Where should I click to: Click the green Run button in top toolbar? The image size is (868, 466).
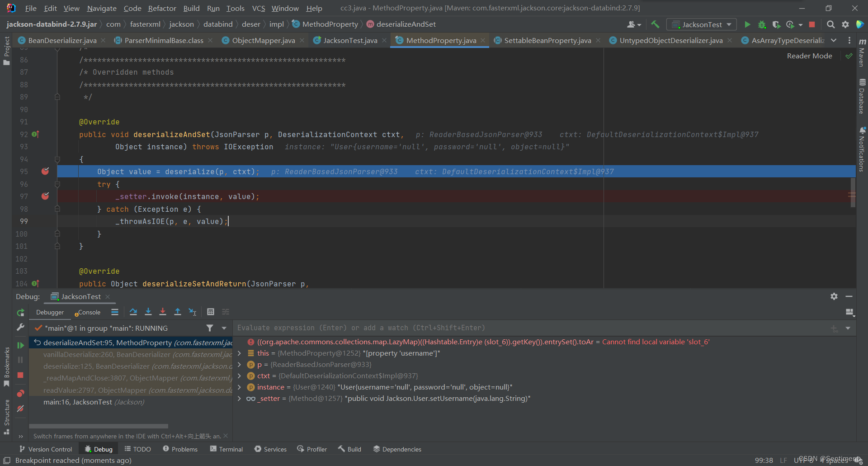tap(747, 24)
